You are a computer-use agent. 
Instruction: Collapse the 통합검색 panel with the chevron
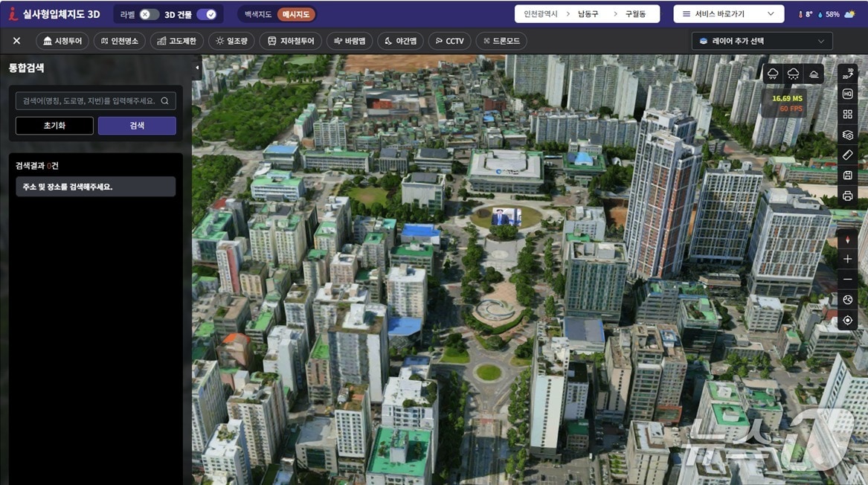point(196,67)
